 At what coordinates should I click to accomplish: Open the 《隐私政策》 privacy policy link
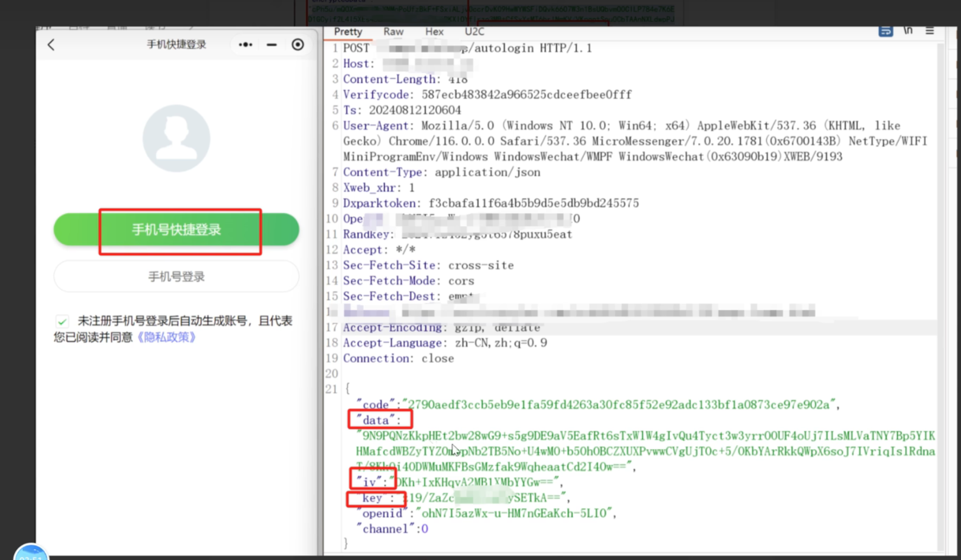(166, 337)
